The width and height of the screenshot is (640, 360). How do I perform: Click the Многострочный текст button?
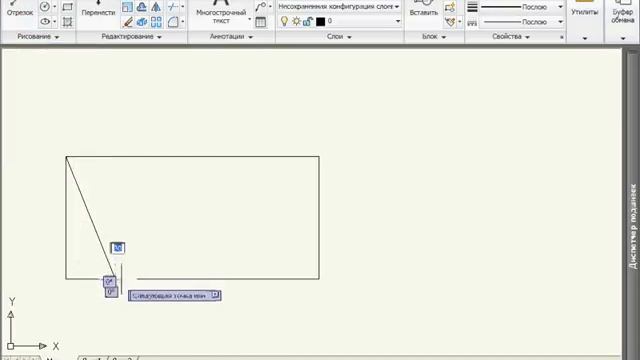click(x=221, y=12)
